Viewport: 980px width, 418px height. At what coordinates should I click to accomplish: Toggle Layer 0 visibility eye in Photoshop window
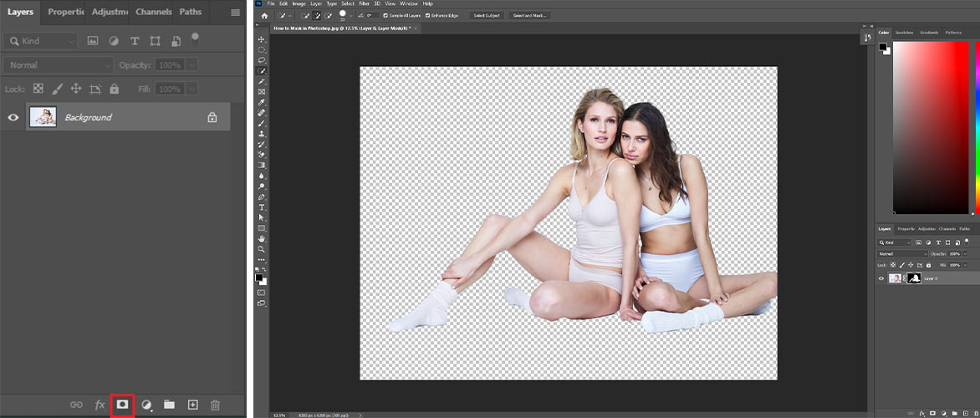point(881,278)
